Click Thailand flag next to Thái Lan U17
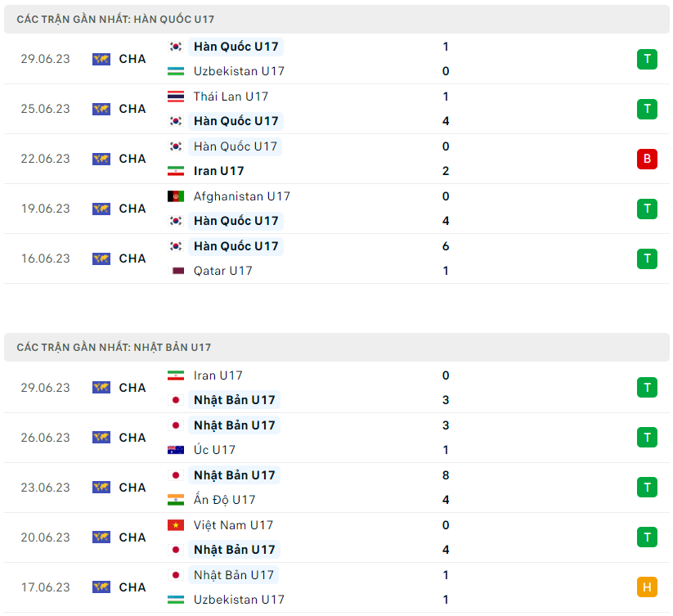This screenshot has width=673, height=616. [x=176, y=97]
